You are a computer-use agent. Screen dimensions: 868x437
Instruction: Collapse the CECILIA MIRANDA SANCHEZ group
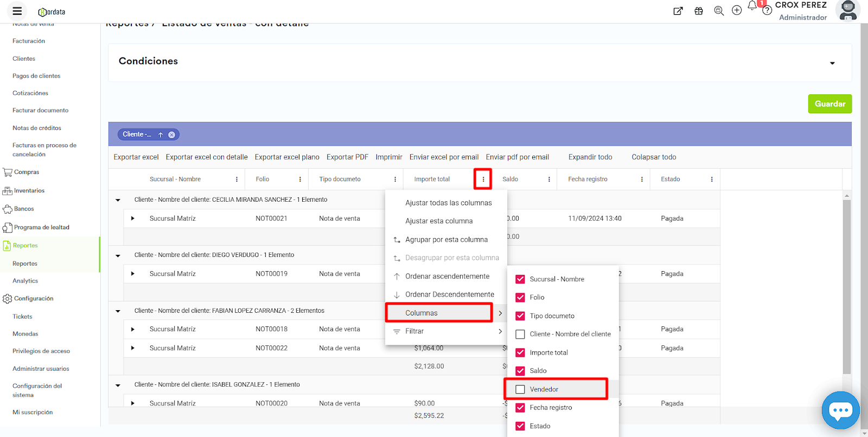pos(118,200)
